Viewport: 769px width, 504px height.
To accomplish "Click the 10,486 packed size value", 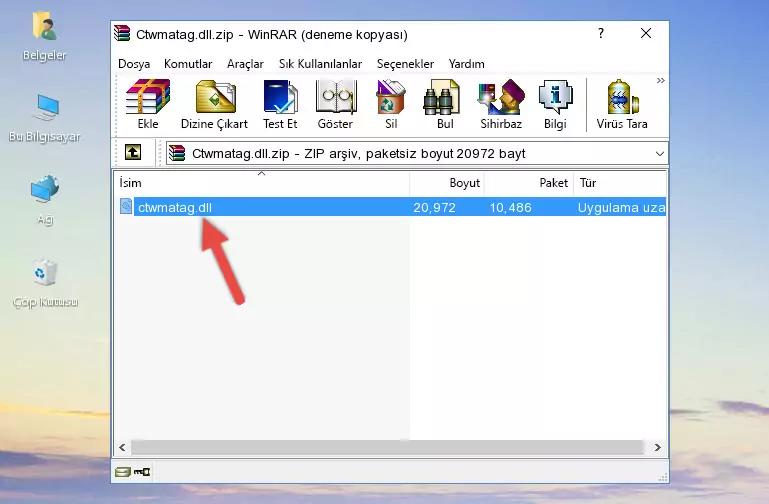I will pos(511,208).
